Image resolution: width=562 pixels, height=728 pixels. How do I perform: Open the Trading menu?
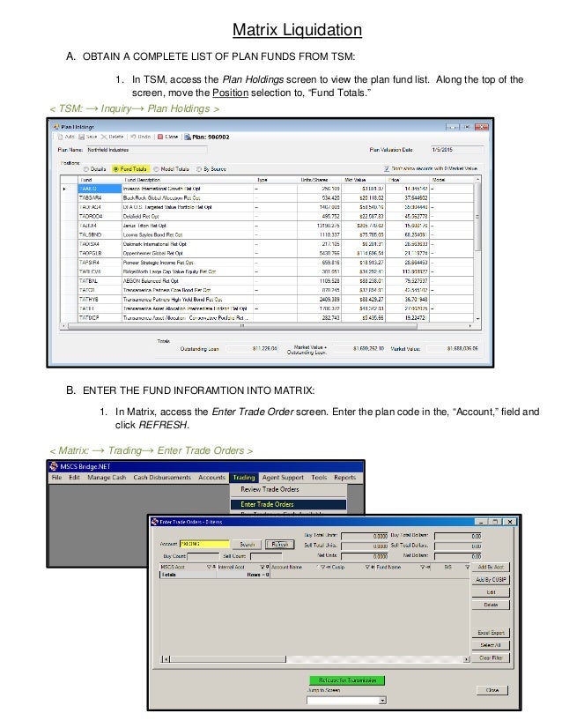[244, 478]
